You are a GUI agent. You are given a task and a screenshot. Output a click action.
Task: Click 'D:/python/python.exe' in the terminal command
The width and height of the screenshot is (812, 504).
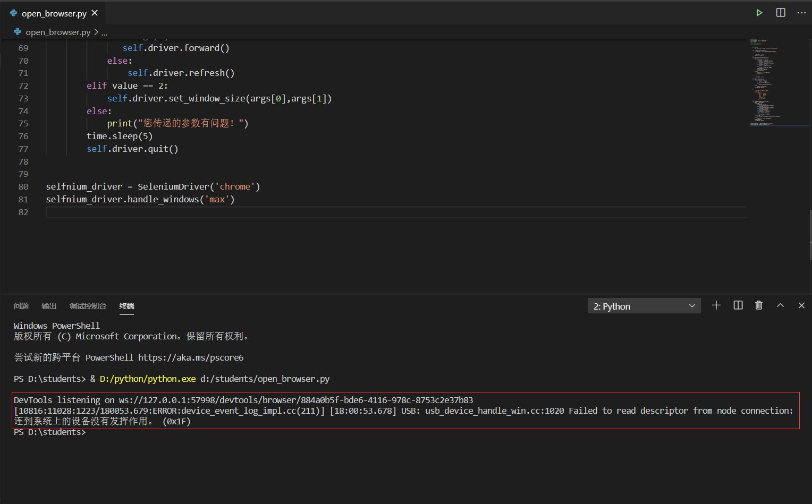(x=148, y=379)
